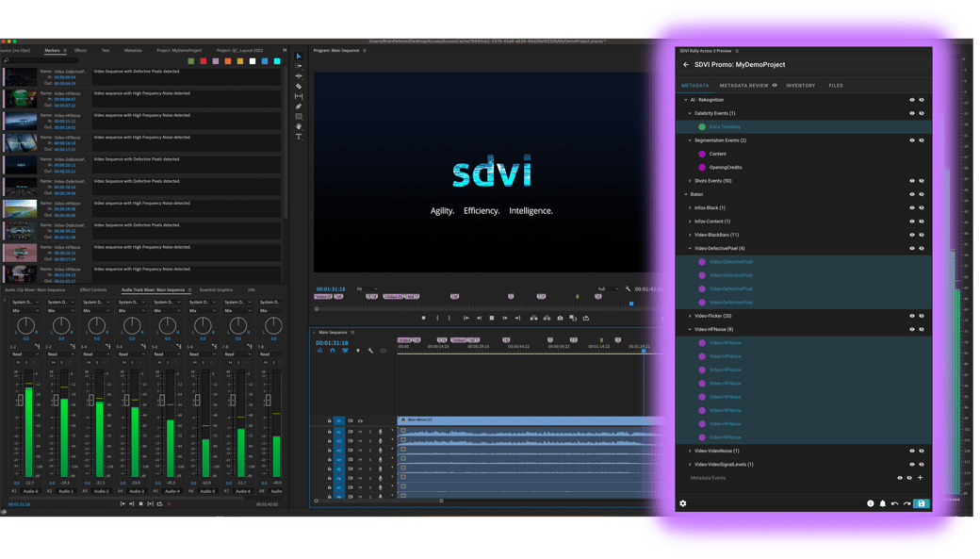Hide Video-BlackBars events with crossed eye
Screen dimensions: 980x559
pyautogui.click(x=922, y=235)
